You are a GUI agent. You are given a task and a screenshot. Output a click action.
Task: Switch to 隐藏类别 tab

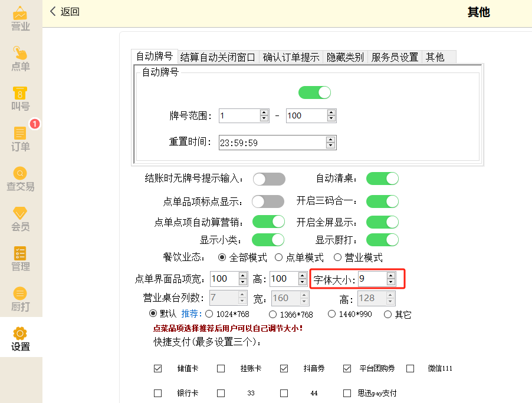click(345, 57)
